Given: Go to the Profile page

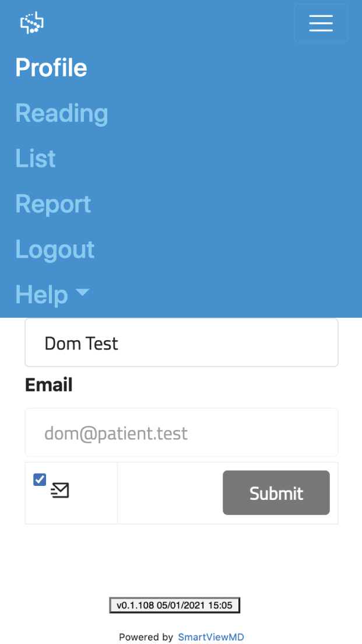Looking at the screenshot, I should pyautogui.click(x=51, y=68).
